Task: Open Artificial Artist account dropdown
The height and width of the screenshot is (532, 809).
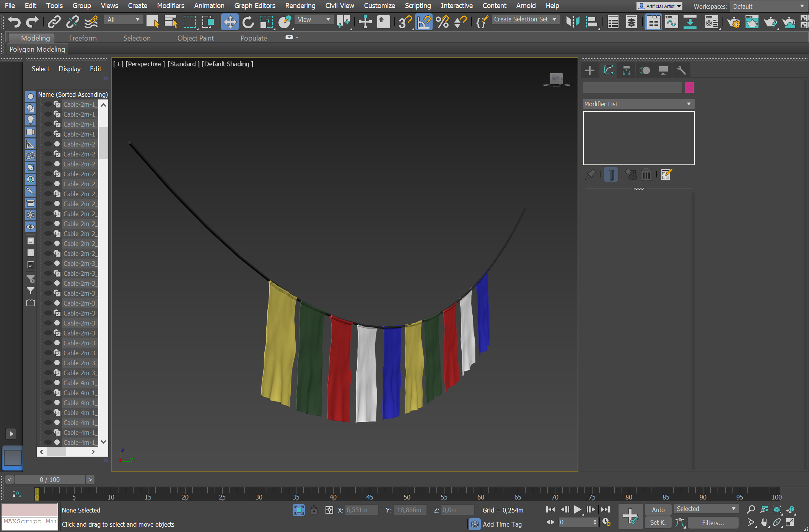Action: click(660, 6)
